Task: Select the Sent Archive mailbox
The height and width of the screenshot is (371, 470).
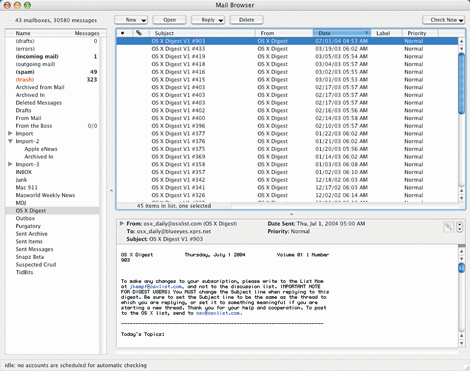Action: point(52,234)
